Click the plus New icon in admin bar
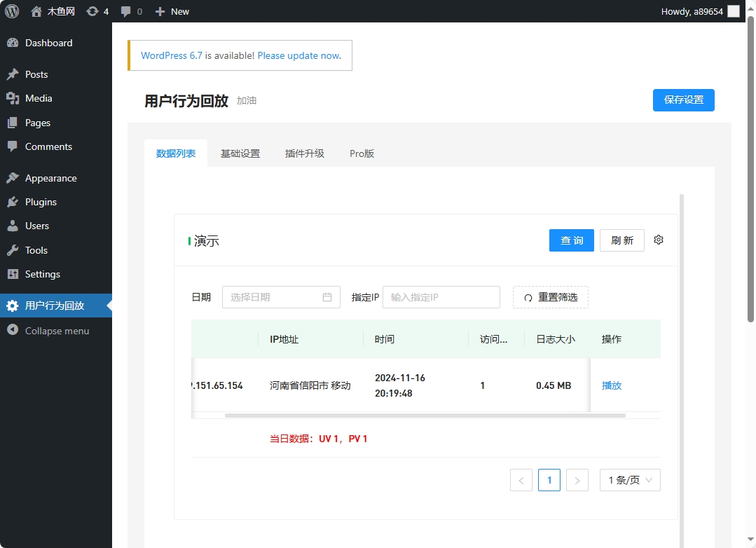Screen dimensions: 756x548 (160, 11)
